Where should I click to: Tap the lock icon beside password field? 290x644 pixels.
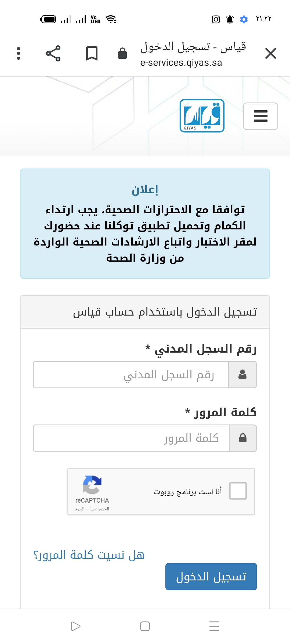[243, 438]
